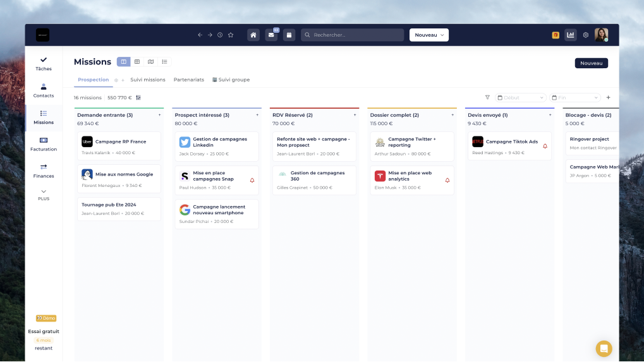Select the Prospection tab

(x=94, y=80)
